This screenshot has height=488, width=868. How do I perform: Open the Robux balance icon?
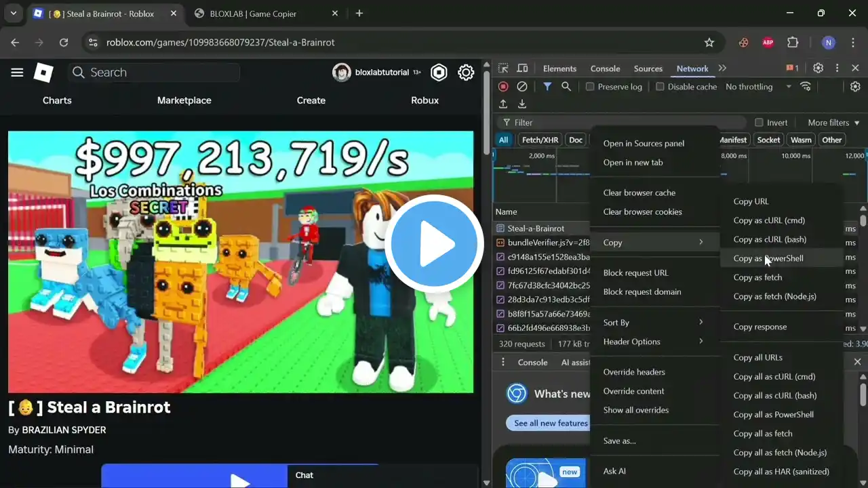click(x=439, y=73)
